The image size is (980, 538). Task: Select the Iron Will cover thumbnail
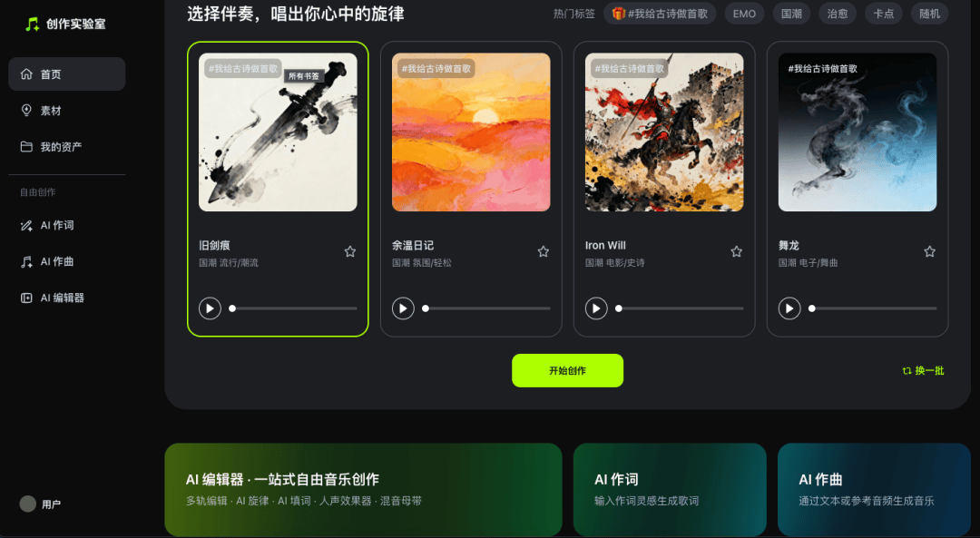click(x=664, y=132)
